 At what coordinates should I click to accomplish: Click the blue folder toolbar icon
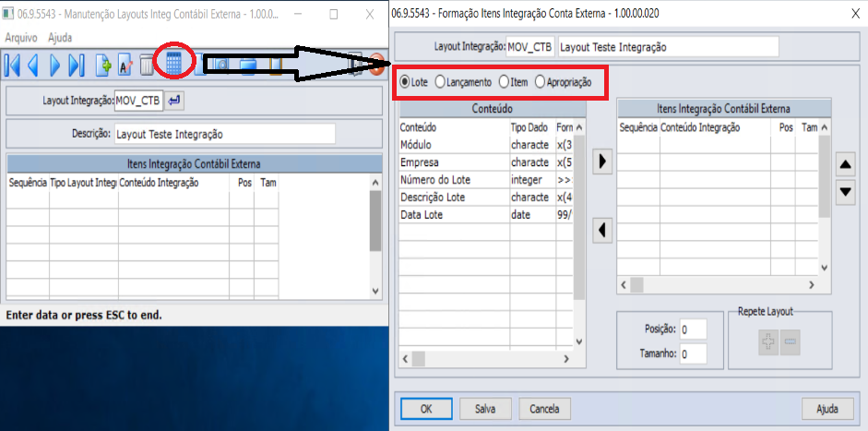tap(249, 66)
